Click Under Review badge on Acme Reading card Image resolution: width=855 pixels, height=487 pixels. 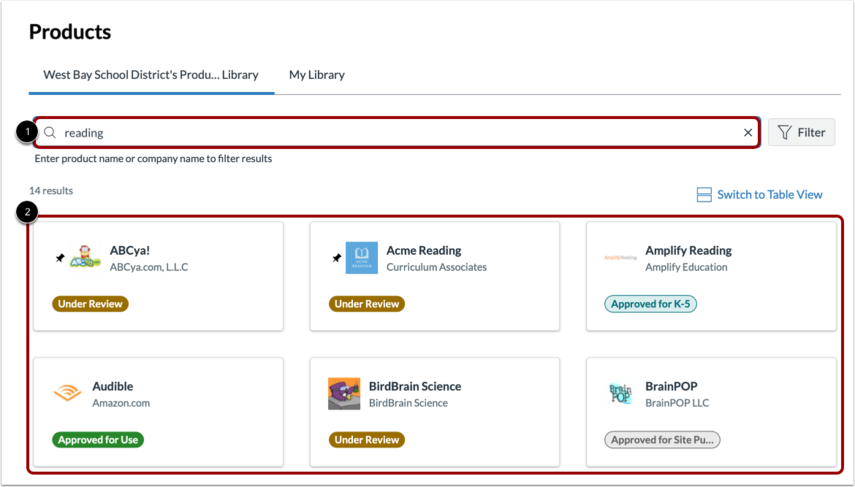click(367, 304)
